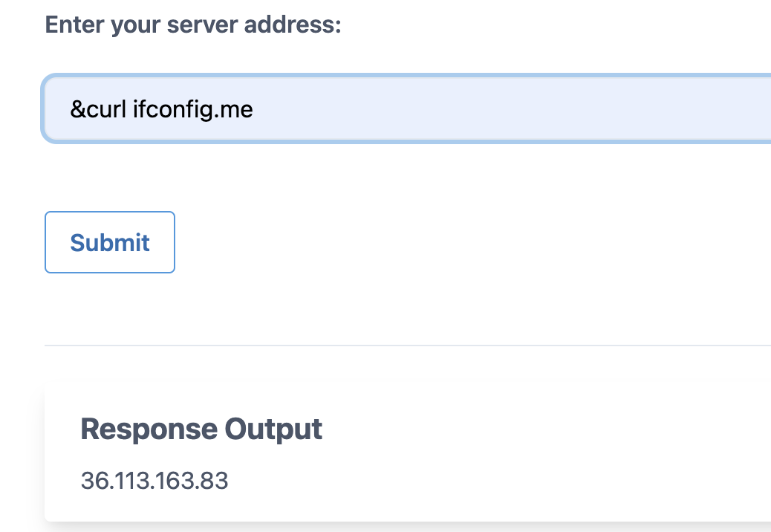Click the '&curl' text in the input
771x532 pixels.
point(98,109)
